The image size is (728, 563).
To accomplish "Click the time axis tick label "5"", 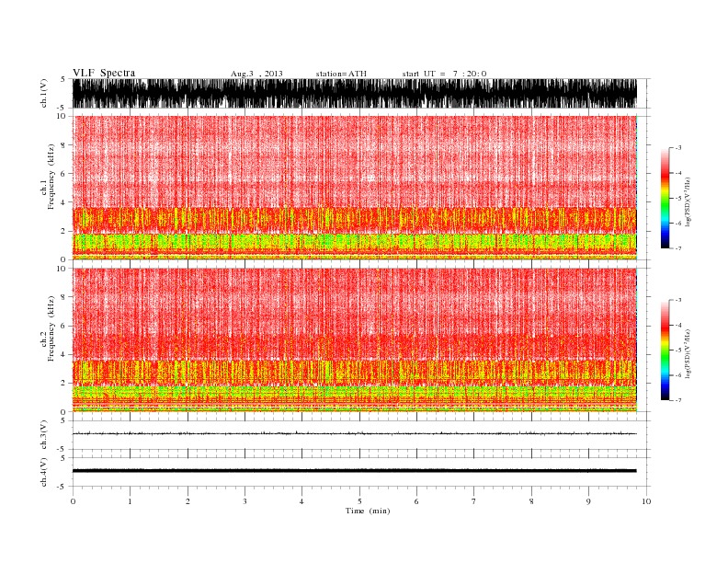I will (x=359, y=501).
